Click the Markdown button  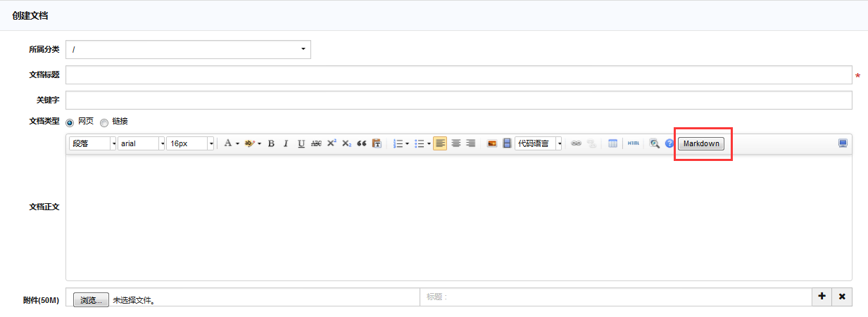tap(701, 143)
